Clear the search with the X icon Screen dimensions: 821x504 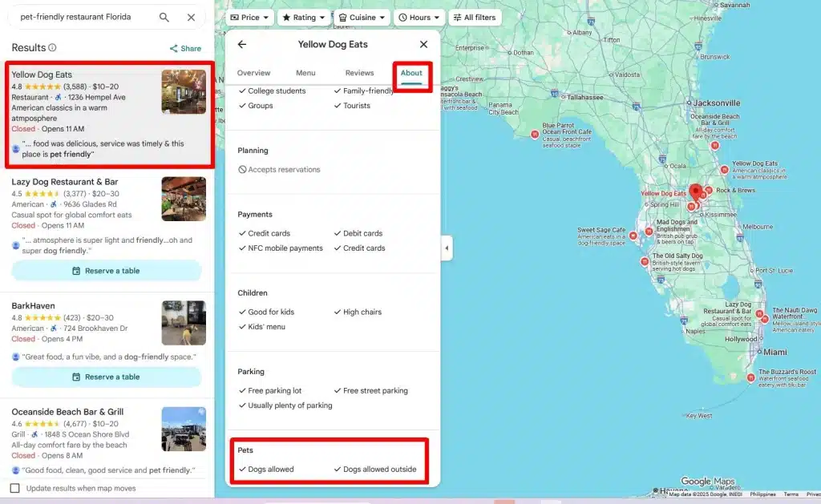click(x=191, y=18)
